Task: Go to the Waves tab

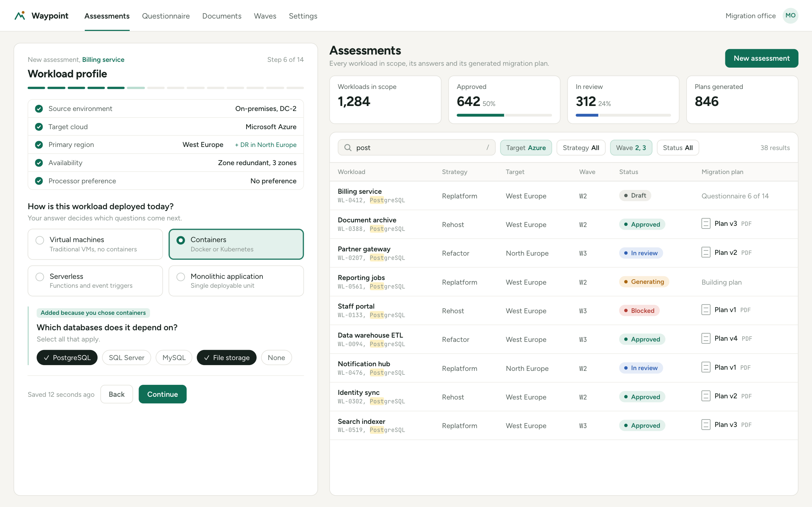Action: click(x=265, y=16)
